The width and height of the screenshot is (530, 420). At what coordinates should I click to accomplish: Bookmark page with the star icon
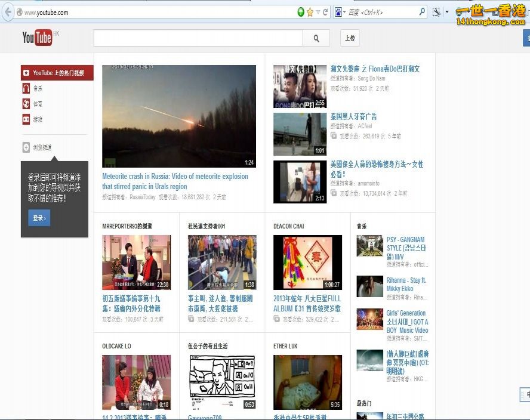(310, 12)
